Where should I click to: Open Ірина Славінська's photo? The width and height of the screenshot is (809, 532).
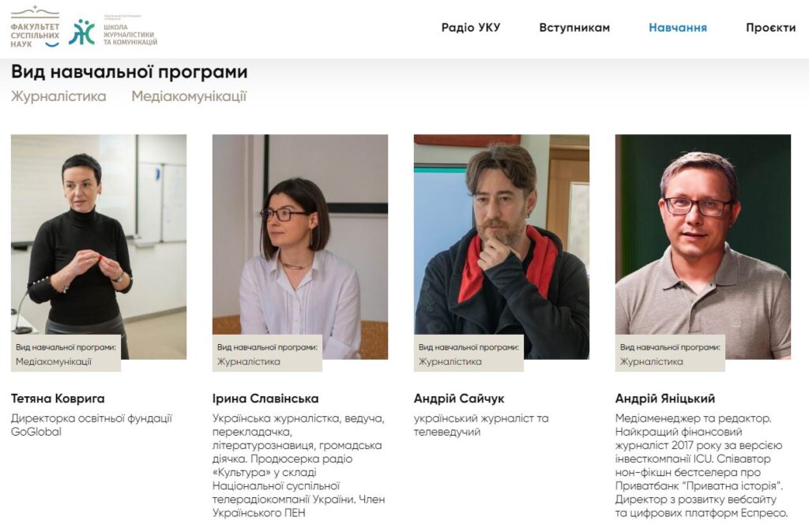[299, 246]
